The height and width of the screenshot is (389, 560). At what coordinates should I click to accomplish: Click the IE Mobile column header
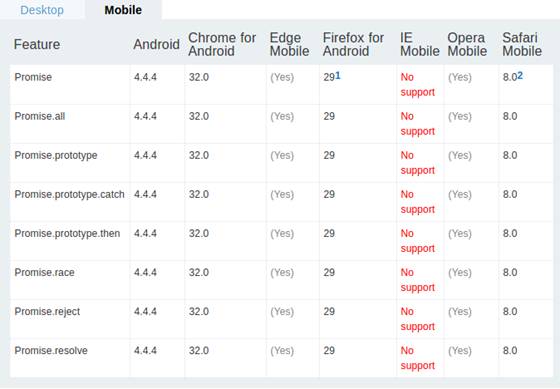point(420,44)
